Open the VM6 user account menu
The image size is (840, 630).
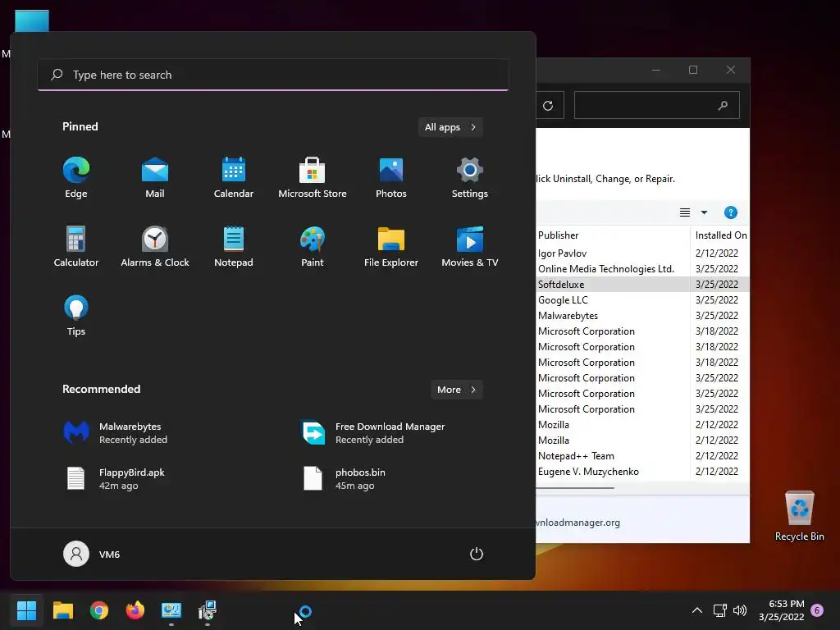(92, 554)
